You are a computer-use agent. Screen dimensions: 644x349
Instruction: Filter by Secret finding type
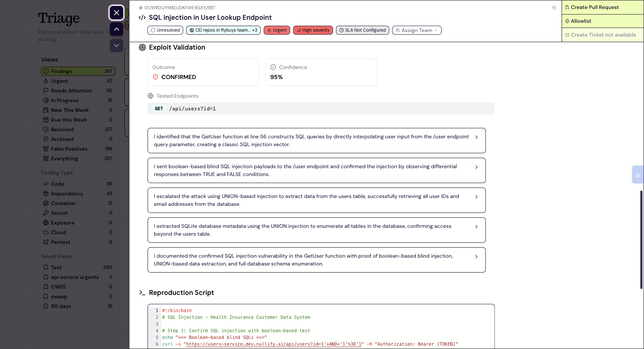tap(78, 213)
